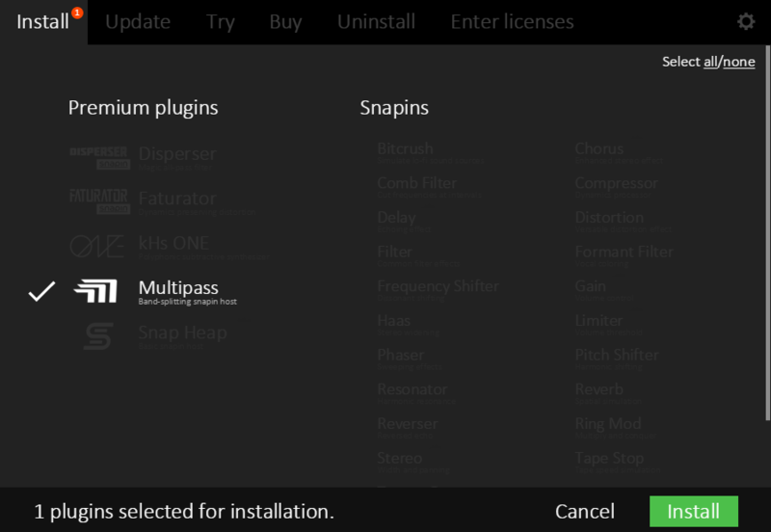Screen dimensions: 771x532
Task: Open the Buy tab
Action: pyautogui.click(x=285, y=21)
